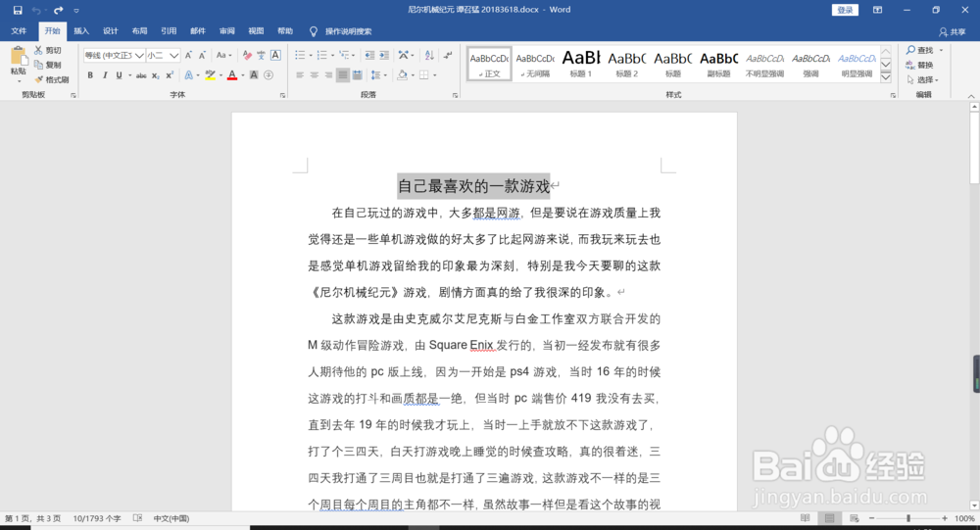Click 查找 find button

coord(924,50)
